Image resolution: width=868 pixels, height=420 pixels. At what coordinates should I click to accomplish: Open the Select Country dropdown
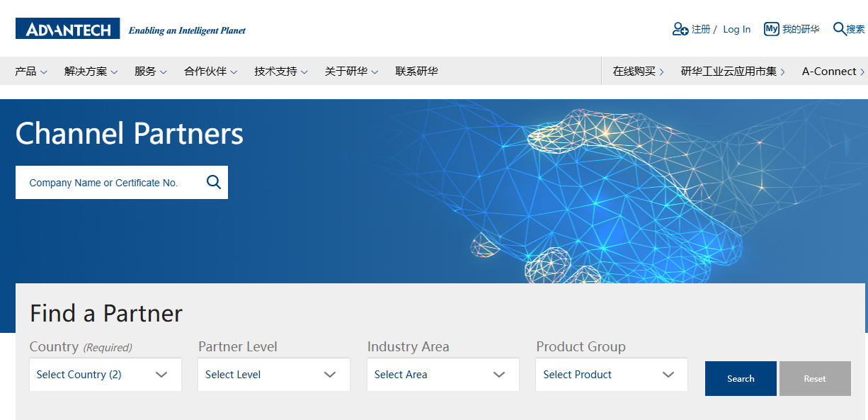pyautogui.click(x=105, y=375)
